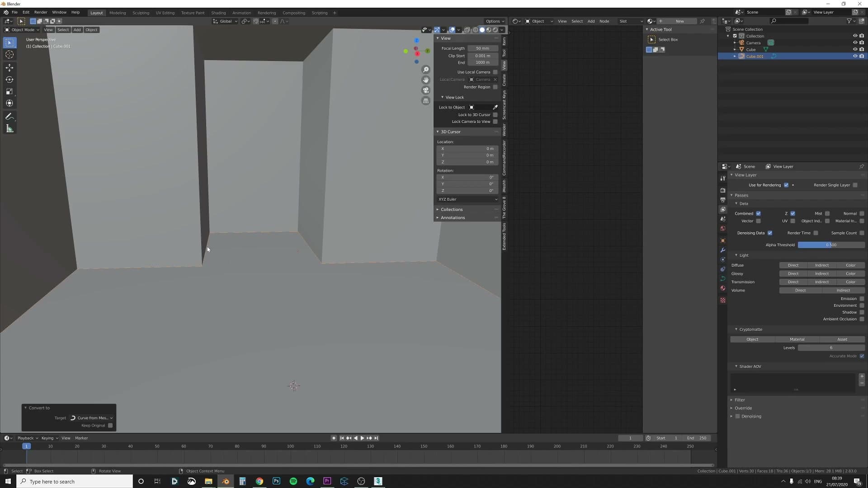Screen dimensions: 868x488
Task: Open Premiere Pro from the taskbar
Action: coord(327,481)
